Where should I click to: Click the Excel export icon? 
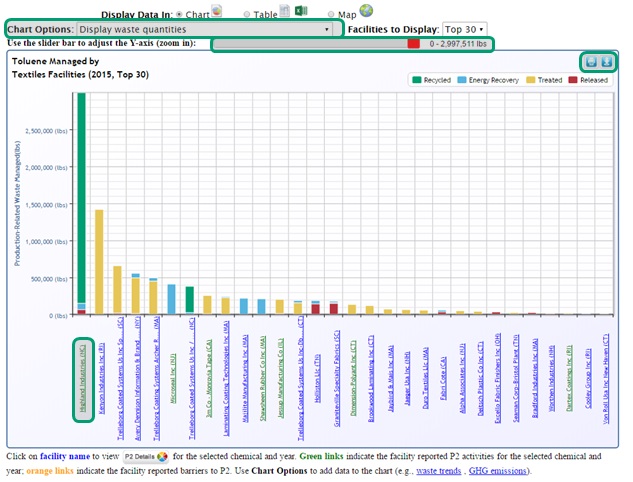[301, 11]
